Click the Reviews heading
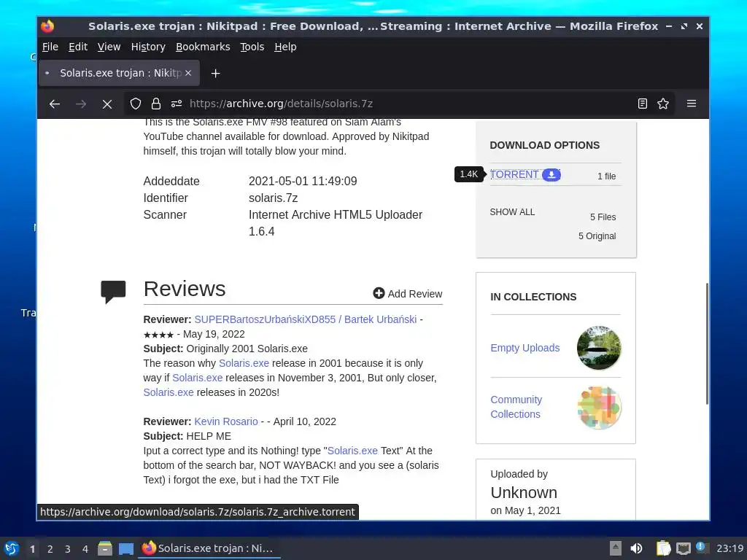This screenshot has height=560, width=747. pos(185,289)
